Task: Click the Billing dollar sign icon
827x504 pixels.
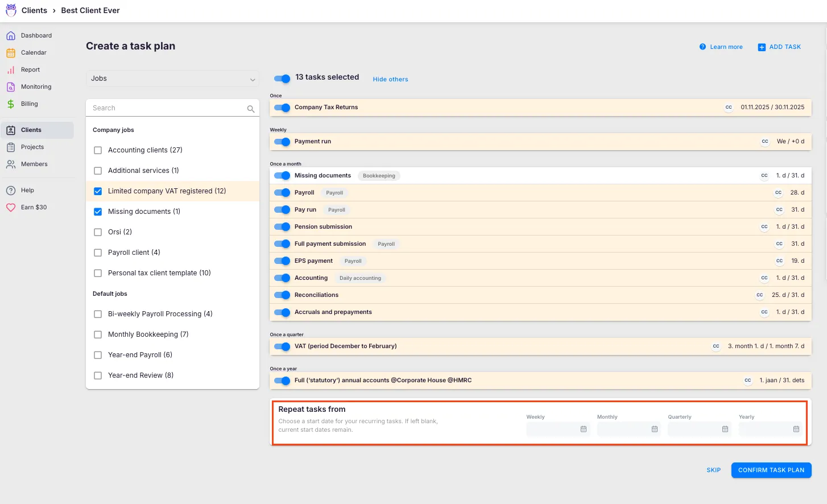Action: coord(11,104)
